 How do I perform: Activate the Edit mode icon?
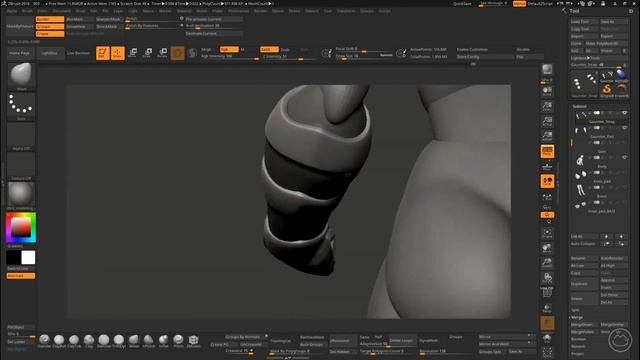102,53
